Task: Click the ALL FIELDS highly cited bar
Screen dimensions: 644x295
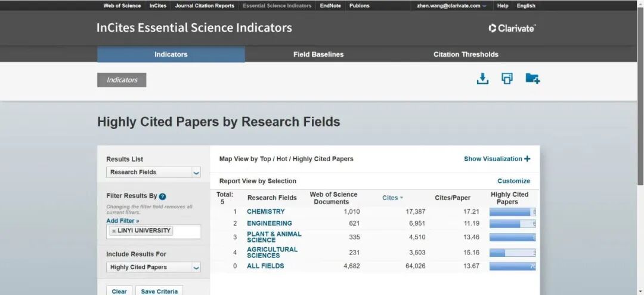Action: point(513,266)
